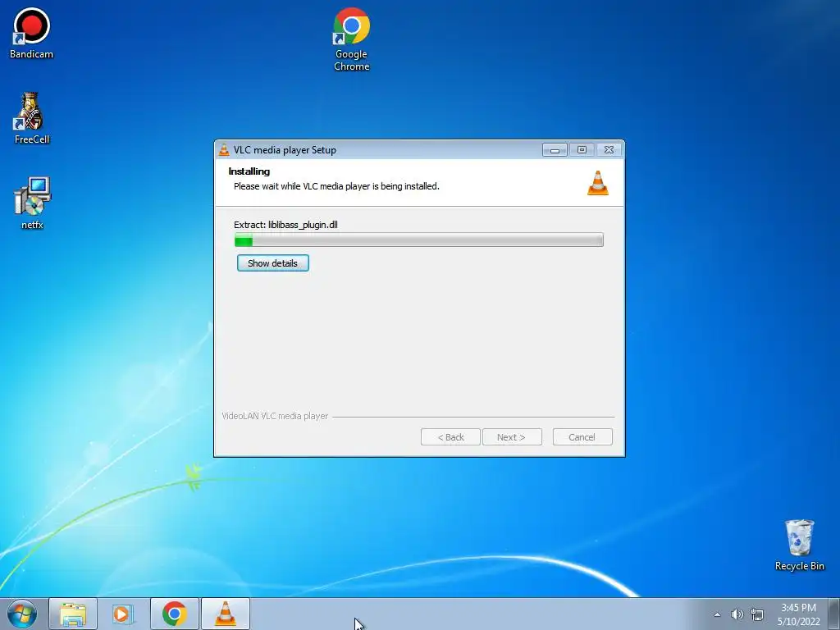Select the VLC setup taskbar button
Screen dimensions: 840x630
[226, 614]
